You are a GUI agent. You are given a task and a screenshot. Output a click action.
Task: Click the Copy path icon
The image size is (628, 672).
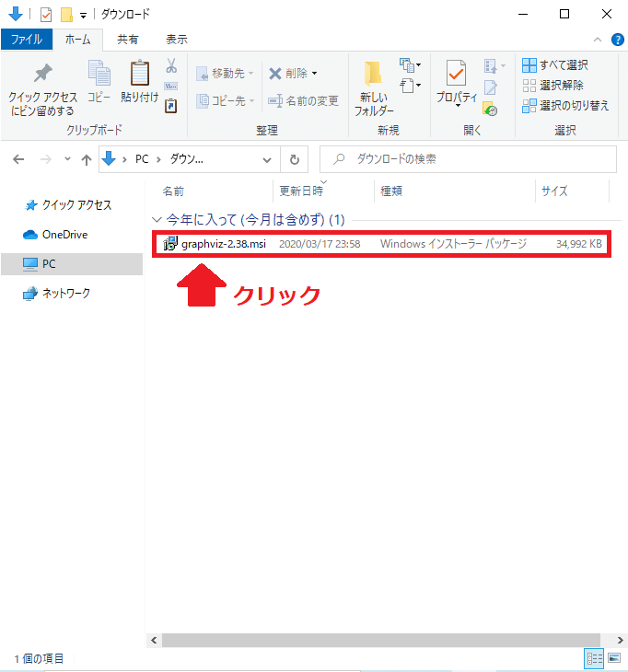click(x=171, y=87)
